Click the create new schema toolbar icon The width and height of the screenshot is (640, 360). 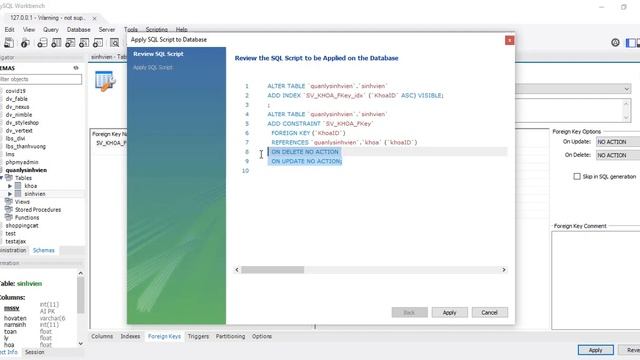tap(42, 42)
